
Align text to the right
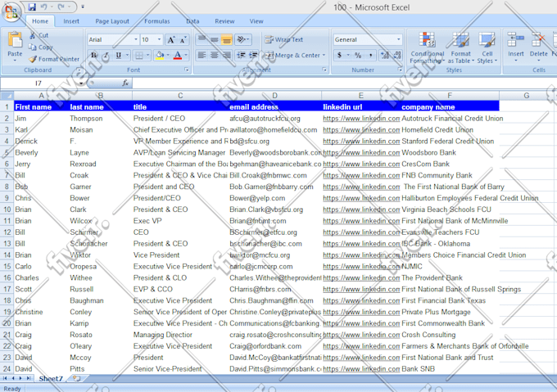click(227, 56)
